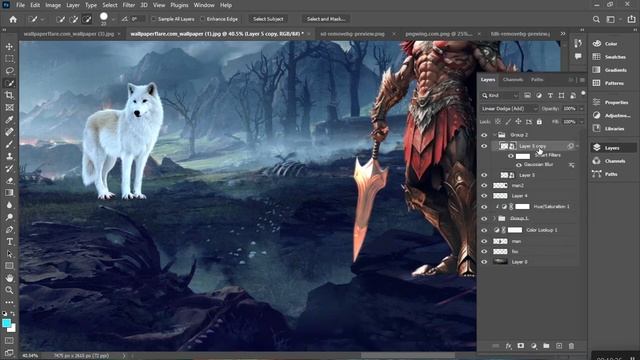Screen dimensions: 640x360
Task: Open the blend mode Linear Dodge dropdown
Action: (509, 109)
